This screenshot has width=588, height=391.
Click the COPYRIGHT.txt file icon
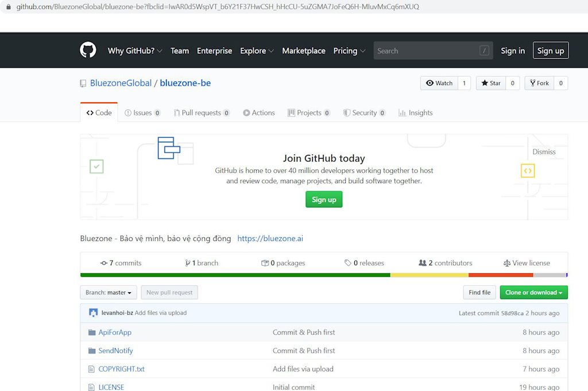tap(91, 369)
